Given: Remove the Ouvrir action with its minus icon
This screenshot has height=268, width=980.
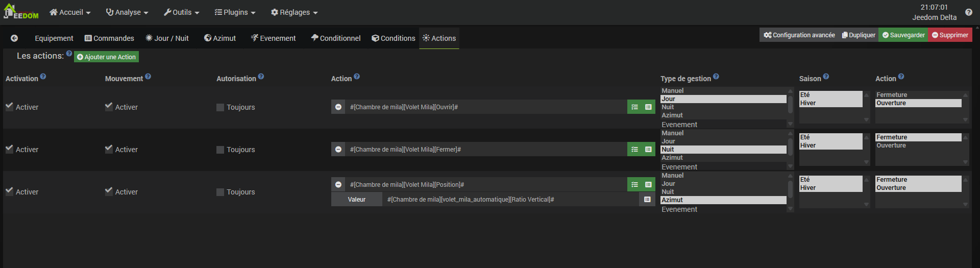Looking at the screenshot, I should click(338, 107).
